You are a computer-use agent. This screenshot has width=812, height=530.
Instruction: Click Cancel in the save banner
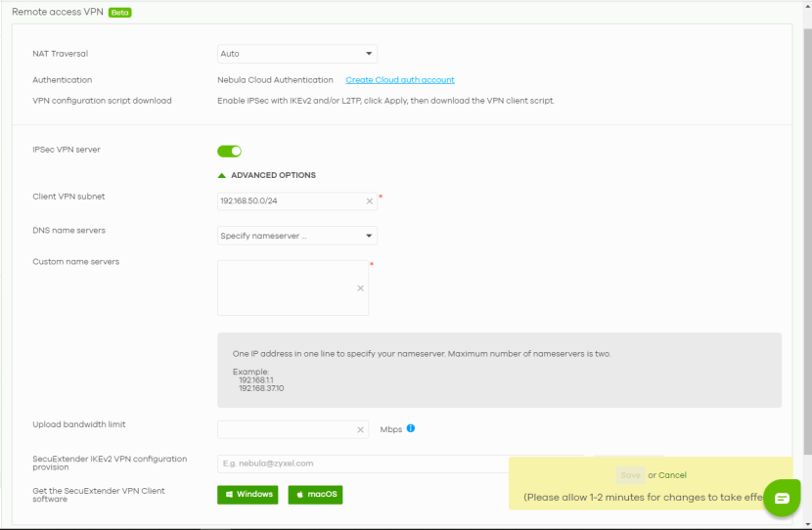click(x=672, y=475)
